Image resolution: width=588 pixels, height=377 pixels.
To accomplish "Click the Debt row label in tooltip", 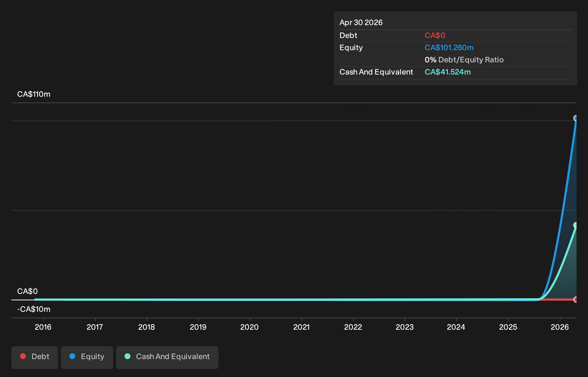I will point(348,35).
